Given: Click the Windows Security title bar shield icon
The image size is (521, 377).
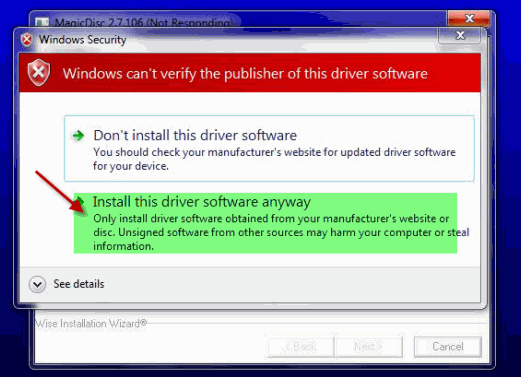Looking at the screenshot, I should pyautogui.click(x=27, y=40).
